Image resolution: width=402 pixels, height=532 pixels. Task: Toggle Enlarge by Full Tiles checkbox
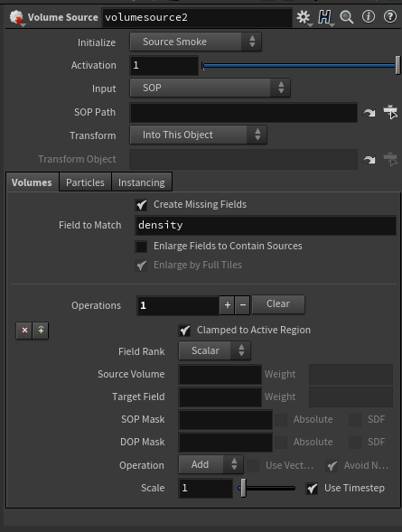coord(141,265)
